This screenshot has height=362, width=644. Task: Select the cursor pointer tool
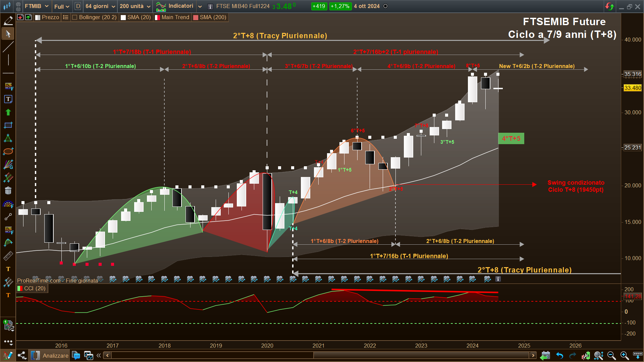click(8, 34)
